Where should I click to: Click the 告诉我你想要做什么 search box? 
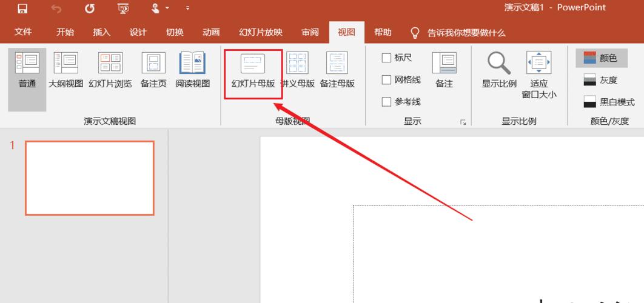tap(466, 33)
